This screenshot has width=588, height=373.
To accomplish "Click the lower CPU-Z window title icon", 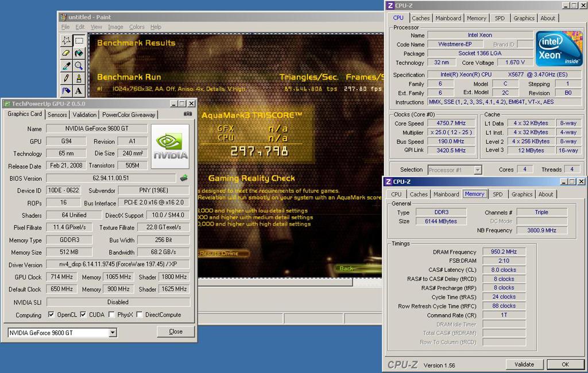I will point(389,181).
